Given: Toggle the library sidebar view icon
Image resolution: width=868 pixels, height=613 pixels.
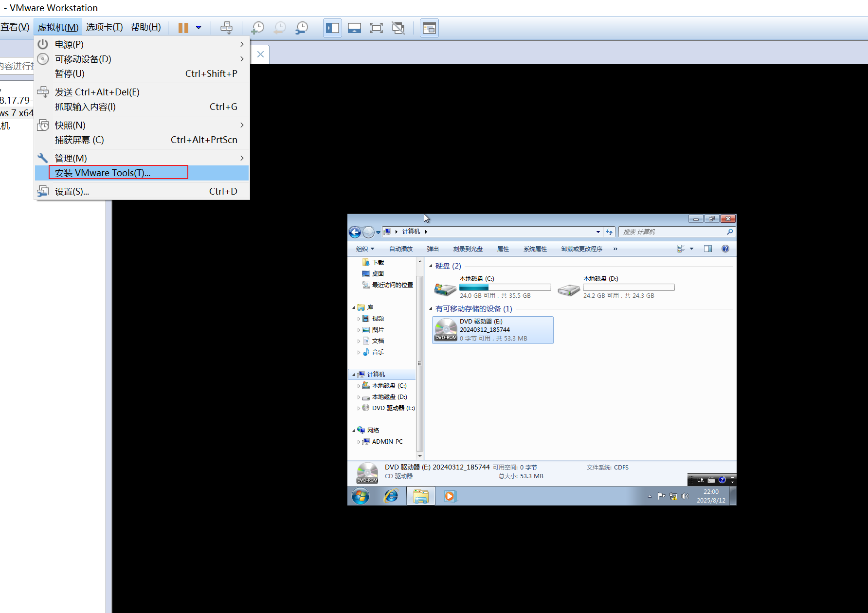Looking at the screenshot, I should coord(333,28).
